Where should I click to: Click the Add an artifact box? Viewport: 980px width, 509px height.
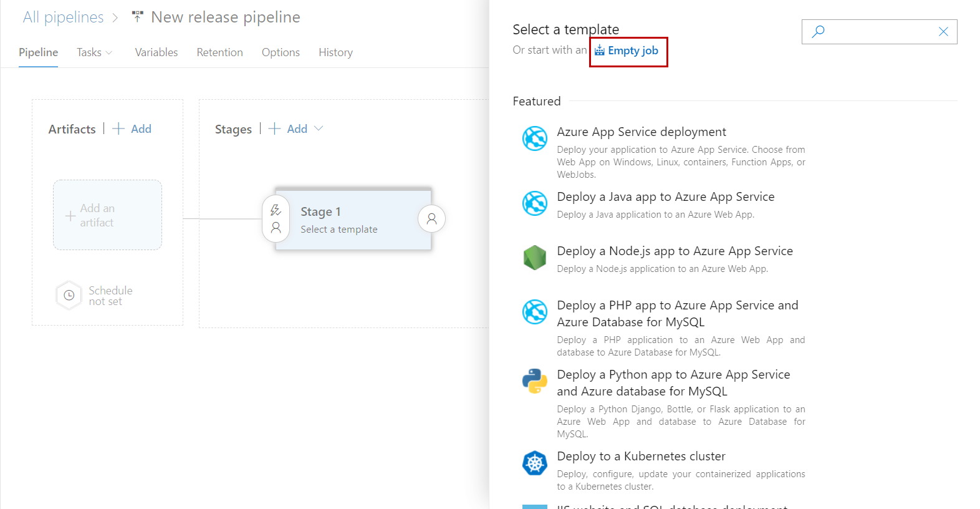pos(107,215)
